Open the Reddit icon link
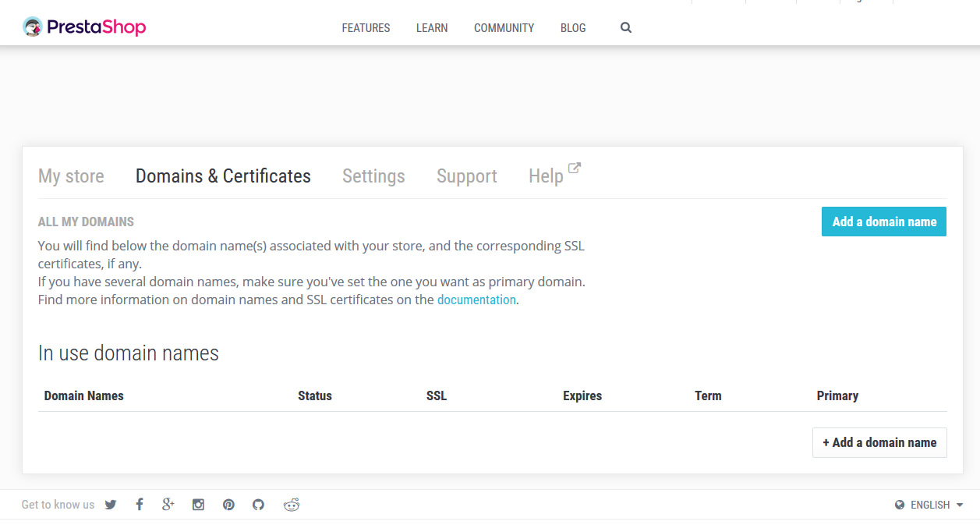This screenshot has height=532, width=980. click(292, 505)
